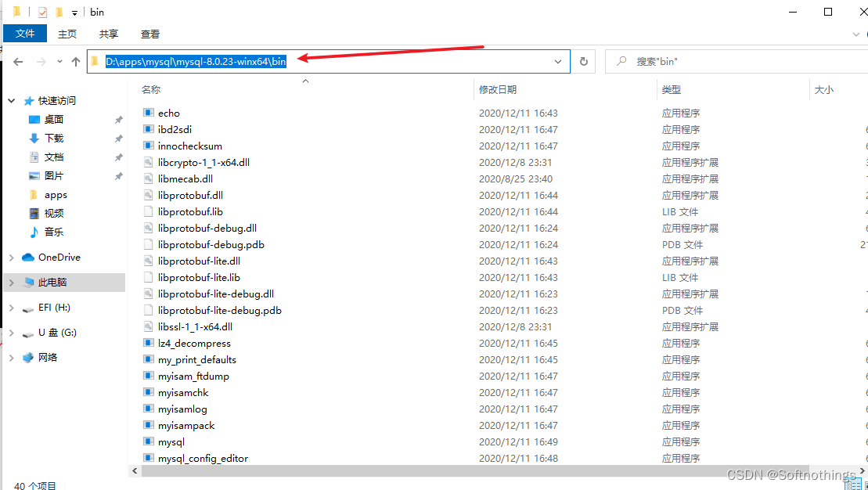The image size is (868, 490).
Task: Select the libprotobuf.lib file icon
Action: coord(149,211)
